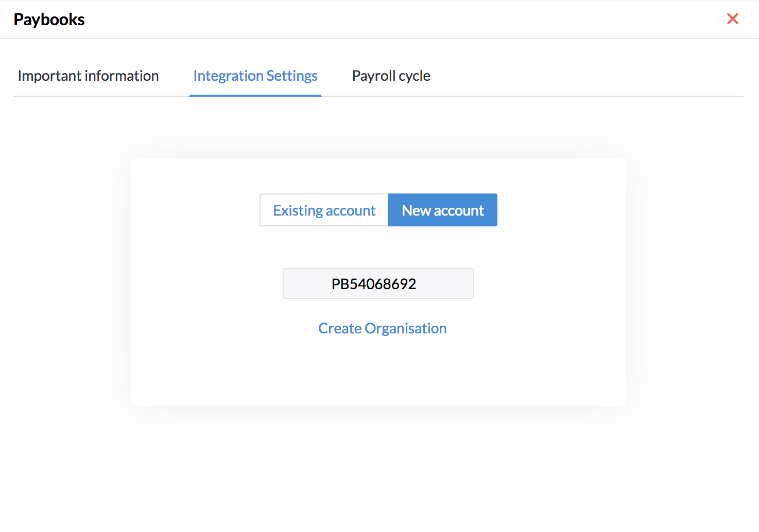Show the Important information section

[x=88, y=76]
